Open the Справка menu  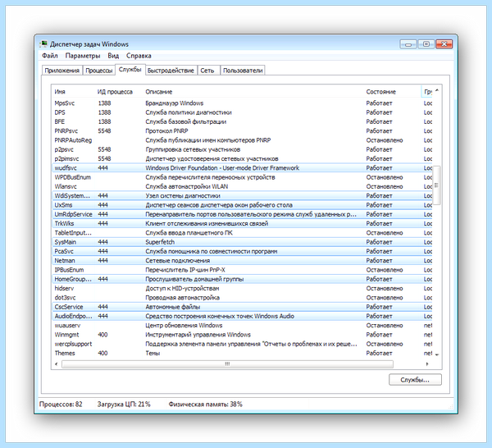(139, 56)
